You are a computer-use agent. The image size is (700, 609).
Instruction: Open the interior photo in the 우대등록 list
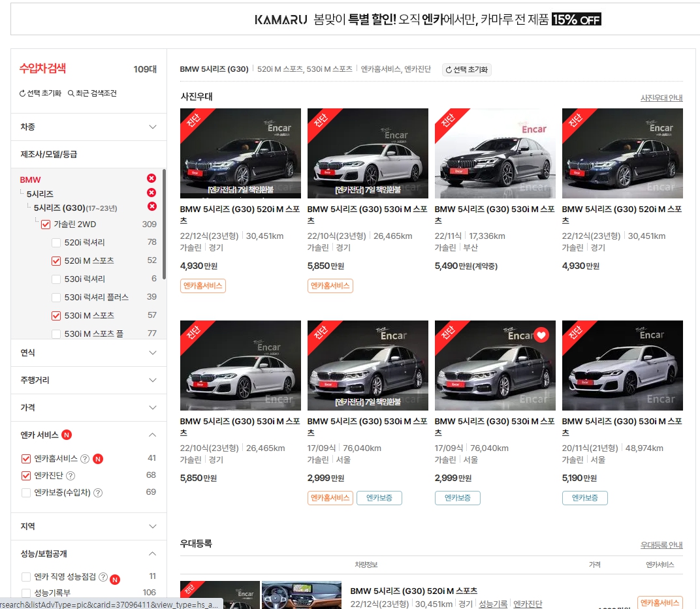click(x=301, y=595)
